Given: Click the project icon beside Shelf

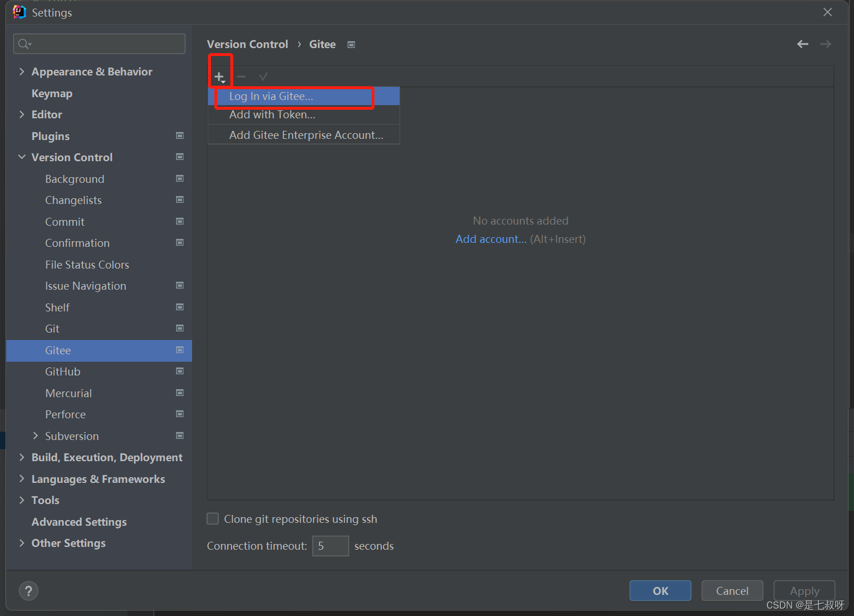Looking at the screenshot, I should point(180,307).
